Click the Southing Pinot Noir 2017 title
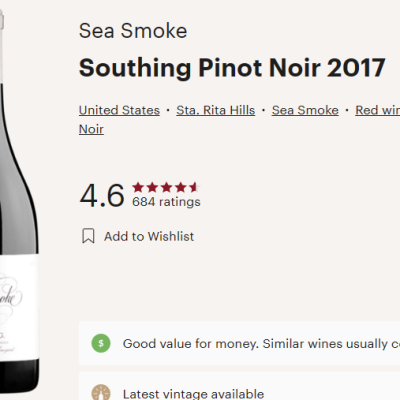The width and height of the screenshot is (400, 400). [x=232, y=68]
